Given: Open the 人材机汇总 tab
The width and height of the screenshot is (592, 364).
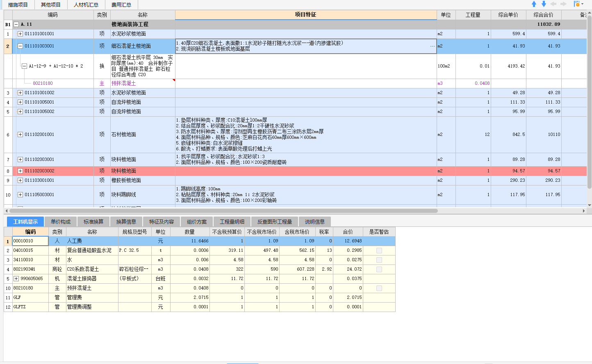Looking at the screenshot, I should (86, 5).
